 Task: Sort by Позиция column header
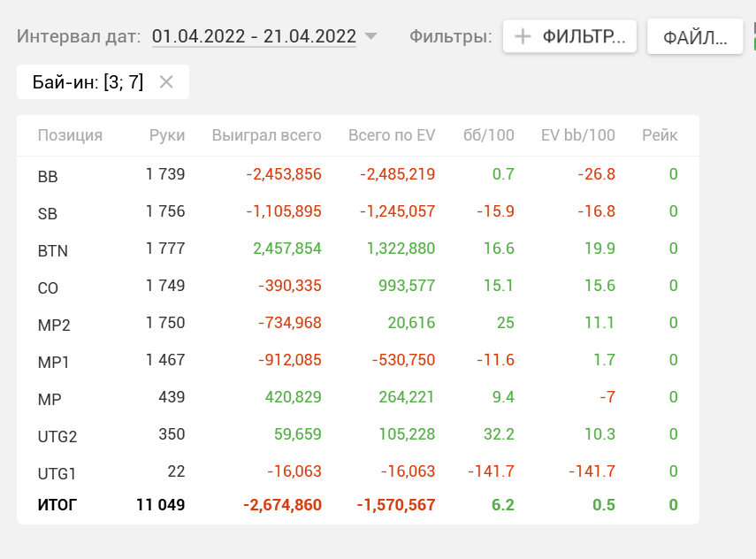pyautogui.click(x=70, y=135)
